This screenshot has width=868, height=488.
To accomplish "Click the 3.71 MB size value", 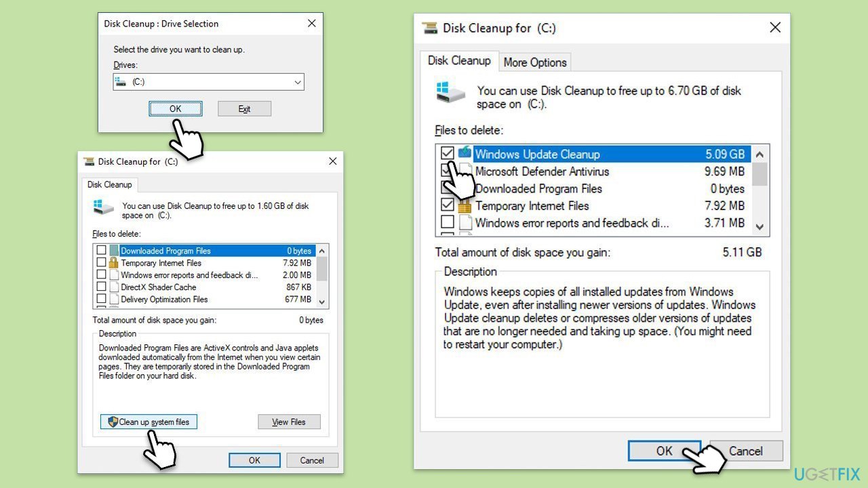I will 724,222.
